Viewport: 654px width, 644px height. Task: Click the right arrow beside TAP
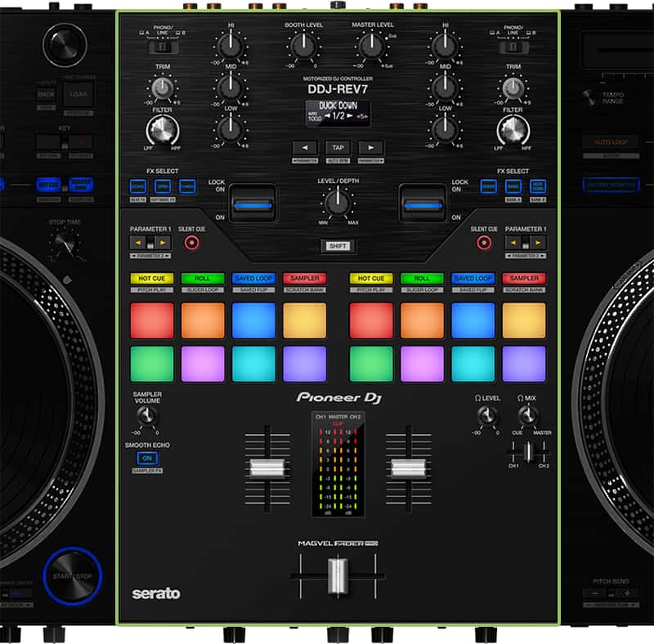(x=371, y=148)
